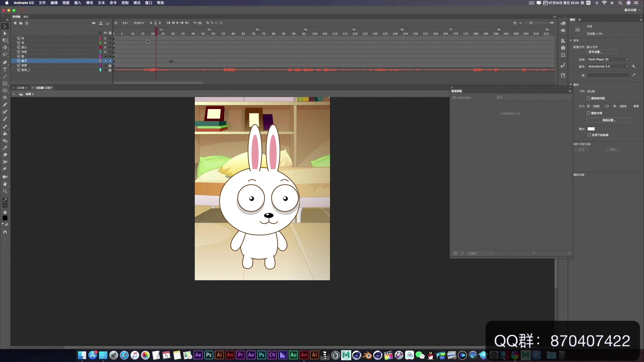
Task: Select the Bone tool
Action: point(5,127)
